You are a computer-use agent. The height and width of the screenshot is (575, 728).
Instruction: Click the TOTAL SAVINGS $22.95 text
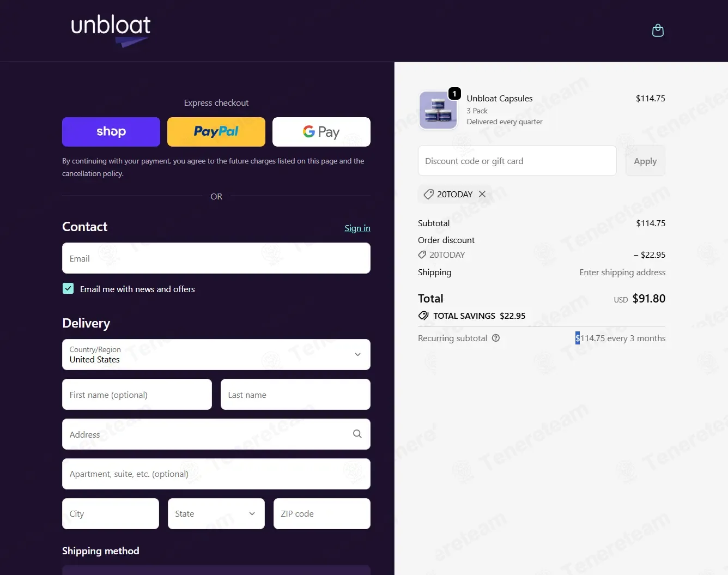click(x=480, y=316)
